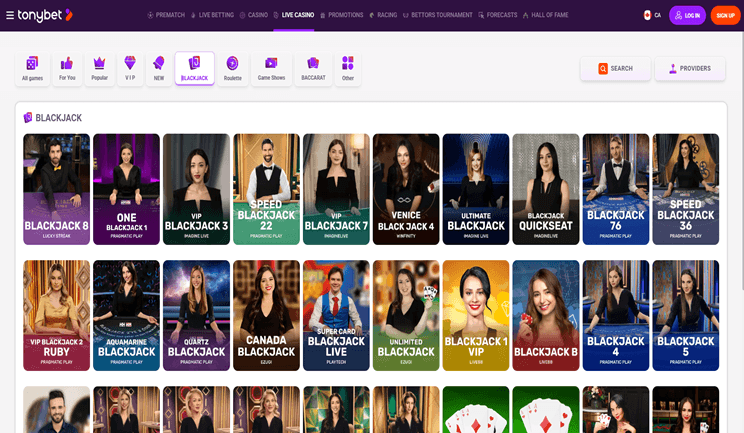The height and width of the screenshot is (433, 744).
Task: Launch Unlimited Blackjack game
Action: [x=406, y=315]
